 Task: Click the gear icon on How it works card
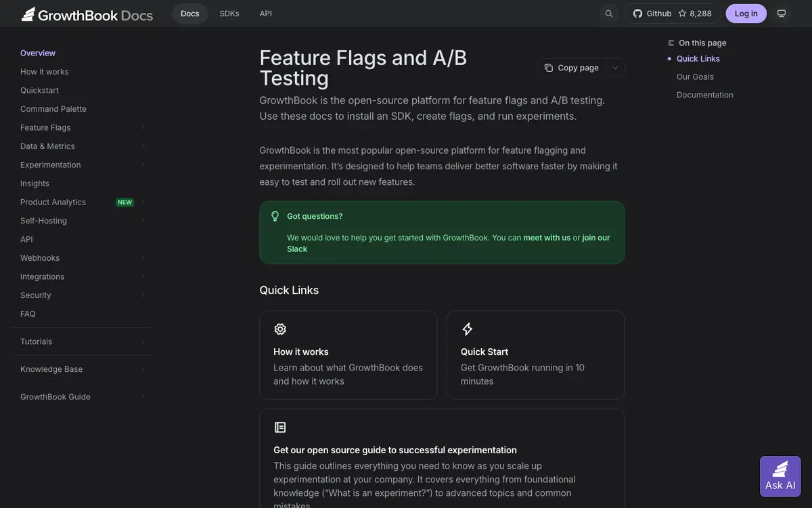[280, 329]
